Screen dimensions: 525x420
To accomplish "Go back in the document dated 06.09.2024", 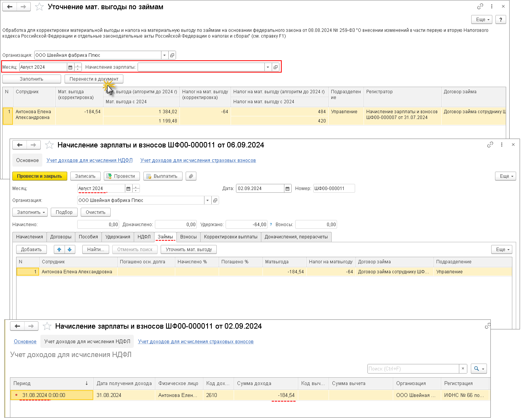I will (x=20, y=145).
